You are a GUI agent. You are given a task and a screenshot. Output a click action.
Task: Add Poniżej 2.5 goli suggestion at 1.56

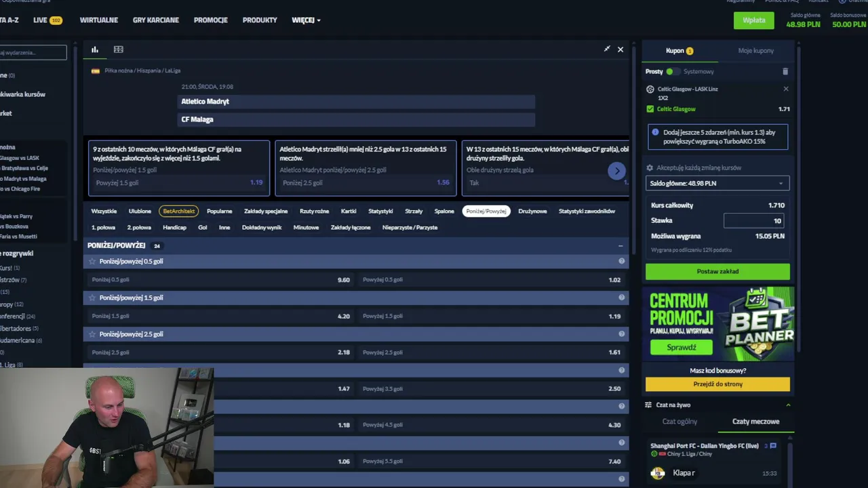click(x=366, y=183)
